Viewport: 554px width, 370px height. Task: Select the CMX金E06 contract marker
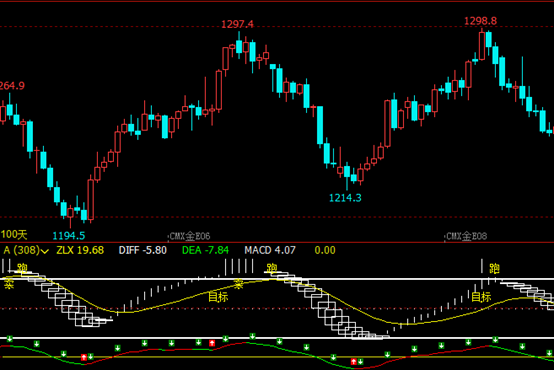pyautogui.click(x=190, y=236)
